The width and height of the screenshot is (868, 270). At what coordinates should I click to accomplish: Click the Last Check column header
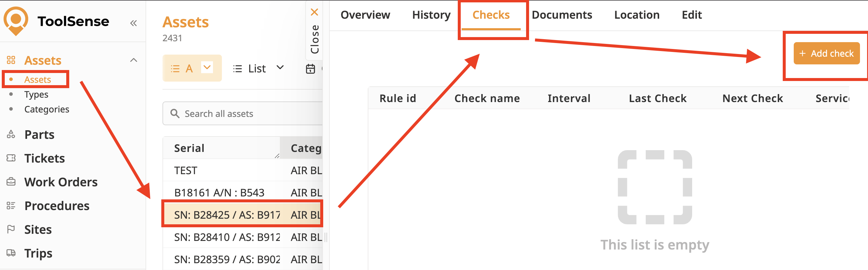point(657,98)
